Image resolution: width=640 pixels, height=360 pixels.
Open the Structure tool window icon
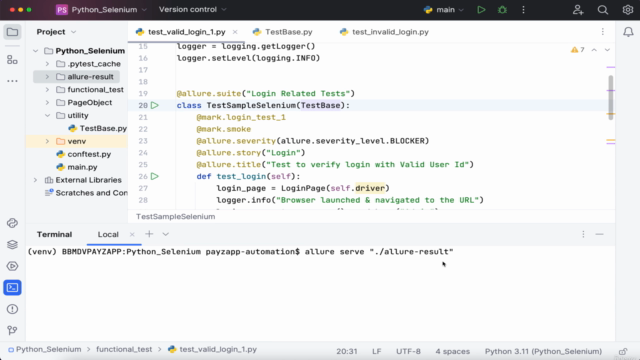(x=12, y=60)
